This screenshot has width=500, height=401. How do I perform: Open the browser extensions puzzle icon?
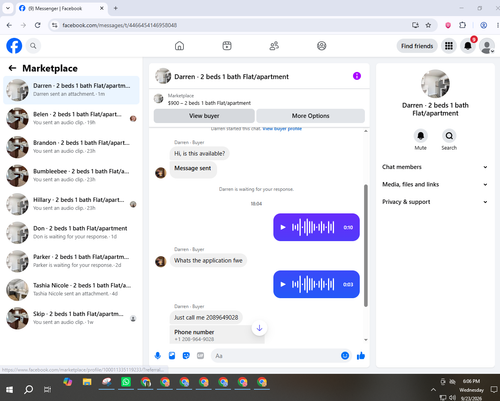(462, 25)
